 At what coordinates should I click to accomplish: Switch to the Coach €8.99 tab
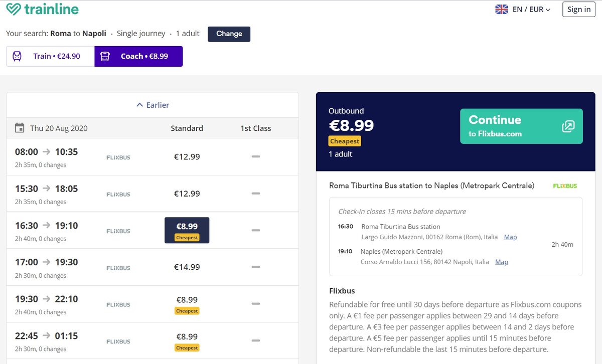point(139,56)
